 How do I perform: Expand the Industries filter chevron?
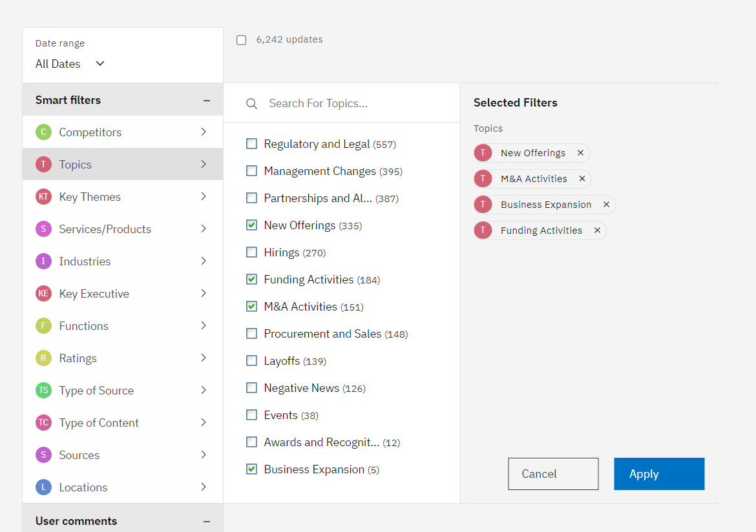tap(204, 261)
